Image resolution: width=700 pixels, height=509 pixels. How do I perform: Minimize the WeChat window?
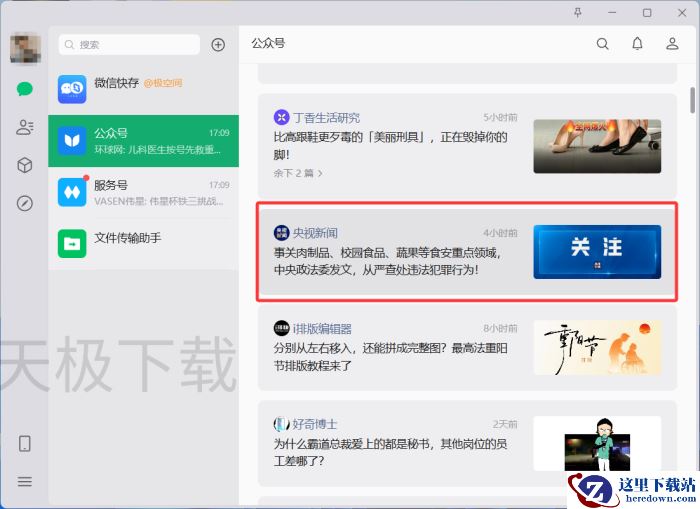[x=612, y=13]
